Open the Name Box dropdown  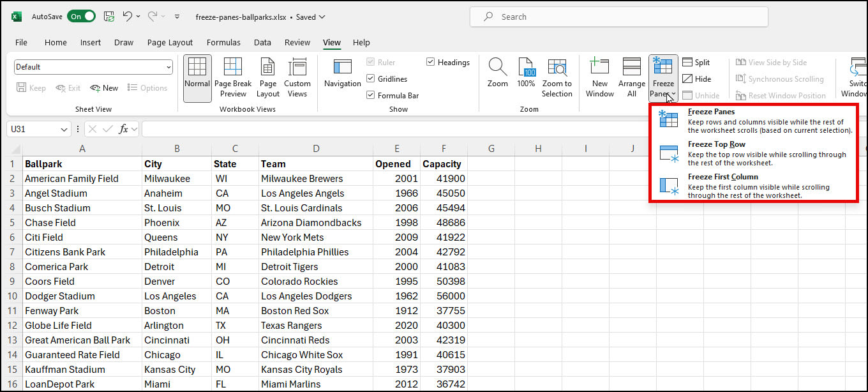[x=64, y=129]
